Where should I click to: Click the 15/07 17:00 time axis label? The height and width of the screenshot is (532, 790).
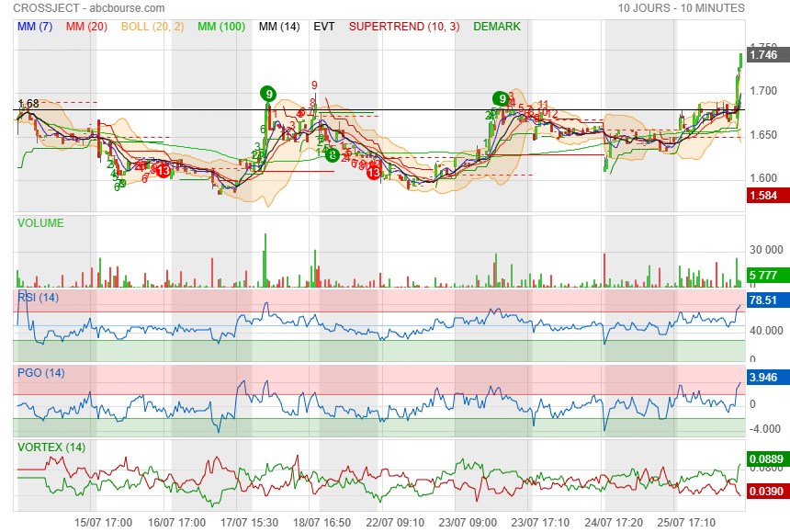(103, 523)
